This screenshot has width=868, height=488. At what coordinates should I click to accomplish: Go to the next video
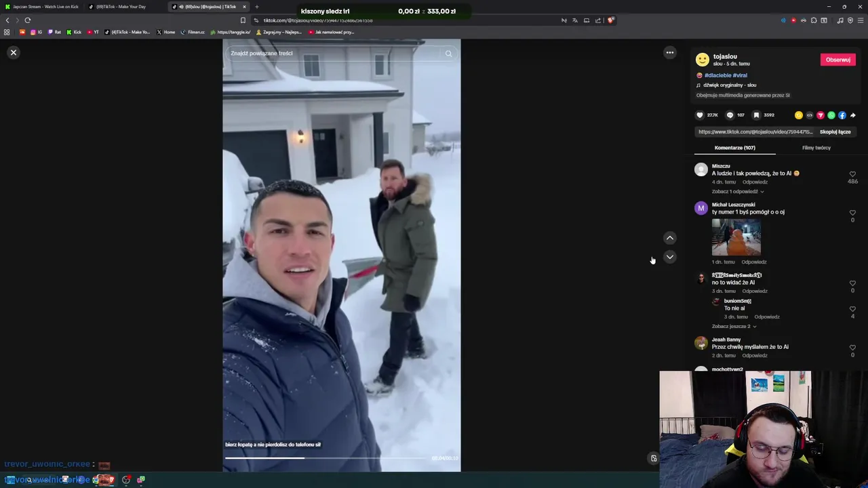click(x=670, y=257)
